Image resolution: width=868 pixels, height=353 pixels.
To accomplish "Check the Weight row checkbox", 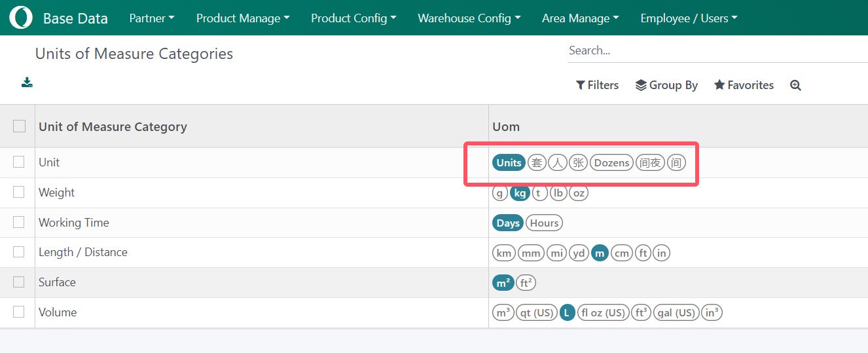I will 18,192.
